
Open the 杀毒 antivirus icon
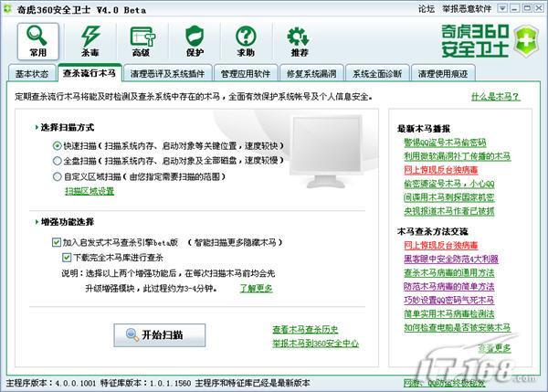click(x=90, y=40)
